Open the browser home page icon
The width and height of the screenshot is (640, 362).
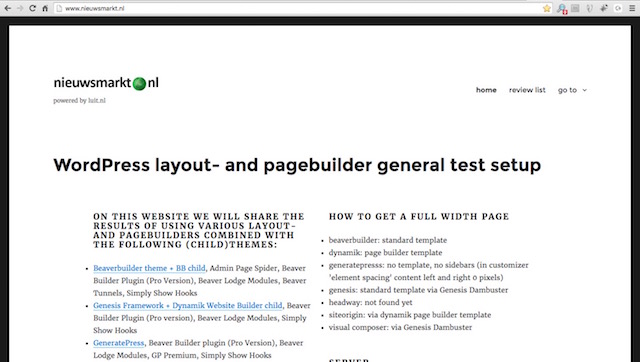[x=45, y=8]
